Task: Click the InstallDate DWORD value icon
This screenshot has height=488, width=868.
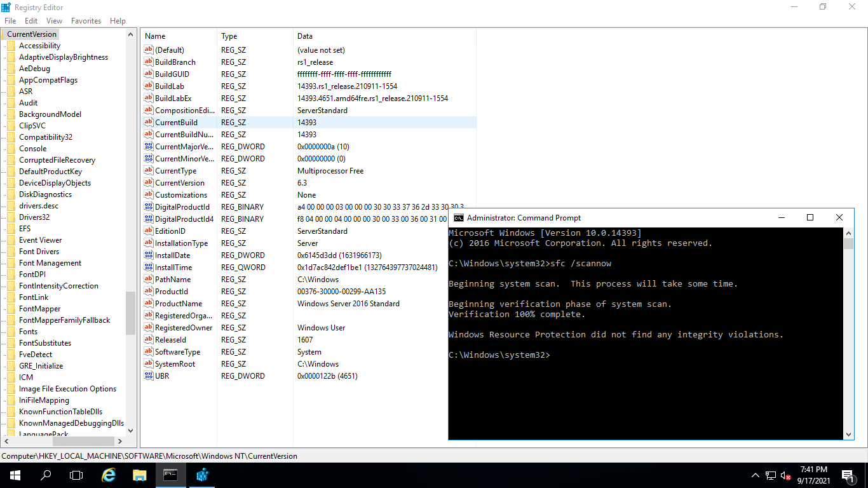Action: click(x=149, y=255)
